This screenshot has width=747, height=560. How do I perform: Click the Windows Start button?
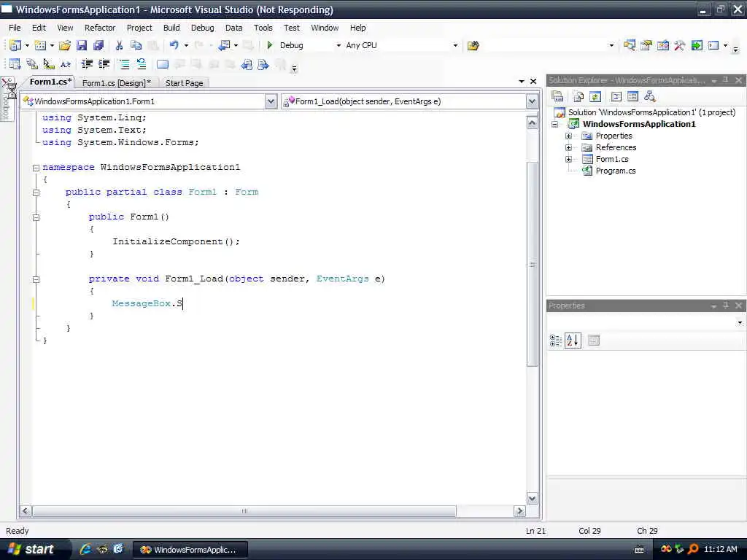[34, 549]
